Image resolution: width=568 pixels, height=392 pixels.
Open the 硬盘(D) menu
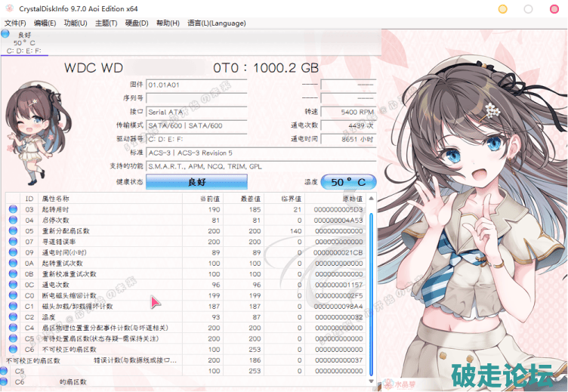click(x=137, y=23)
